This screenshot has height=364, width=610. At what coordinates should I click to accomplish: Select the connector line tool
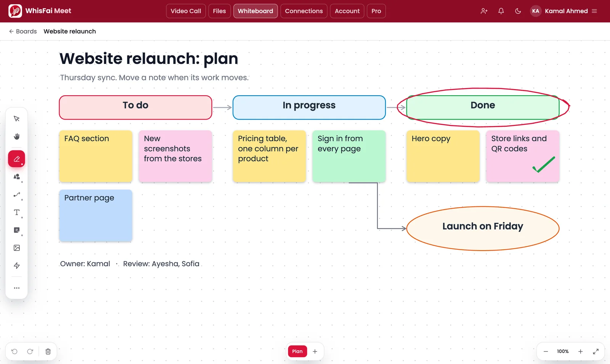point(16,195)
